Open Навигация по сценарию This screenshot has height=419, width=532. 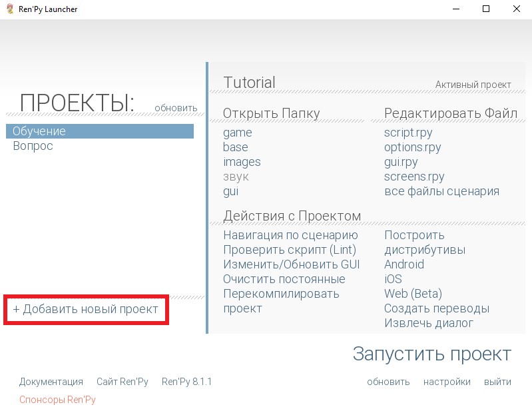[290, 235]
